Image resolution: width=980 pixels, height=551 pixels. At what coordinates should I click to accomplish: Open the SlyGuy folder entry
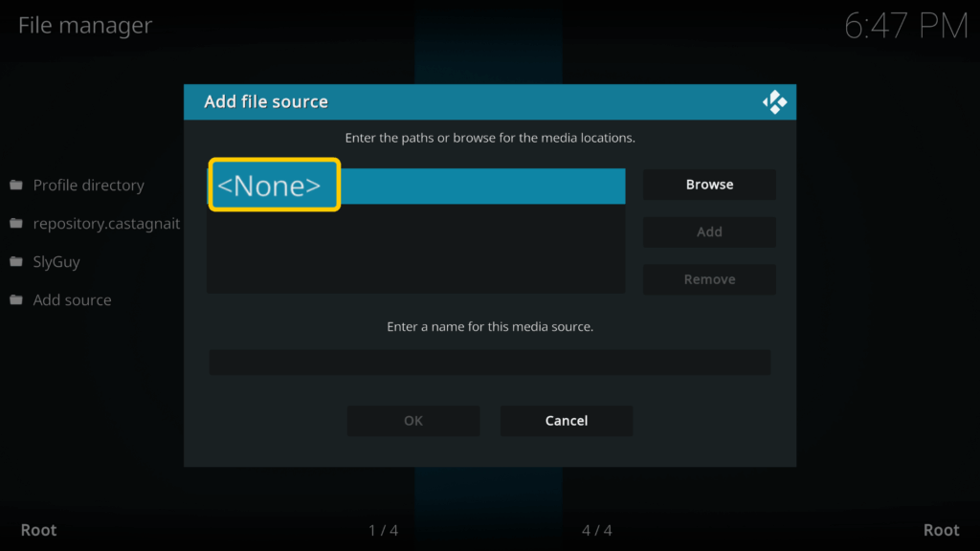57,260
